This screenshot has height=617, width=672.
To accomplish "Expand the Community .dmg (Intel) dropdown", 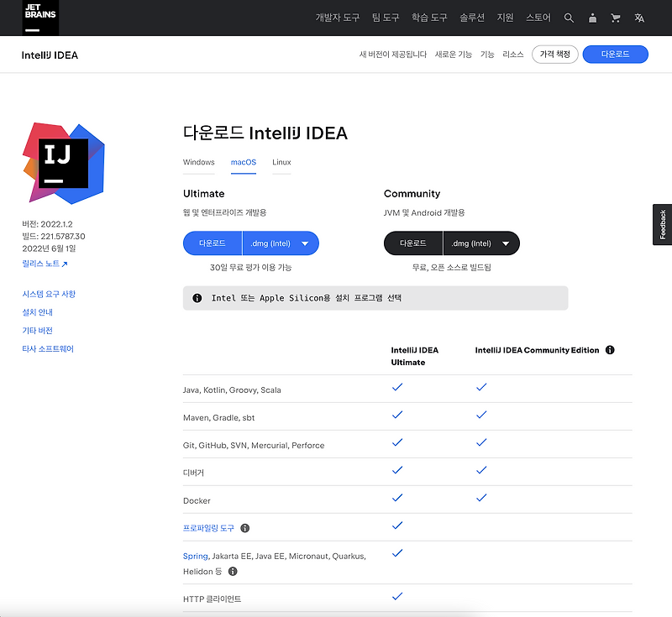I will [505, 243].
